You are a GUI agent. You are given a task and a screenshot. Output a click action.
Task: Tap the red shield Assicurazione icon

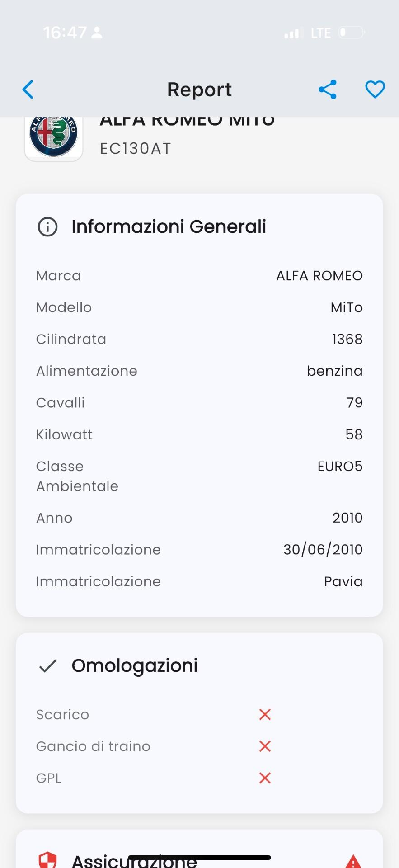point(47,860)
